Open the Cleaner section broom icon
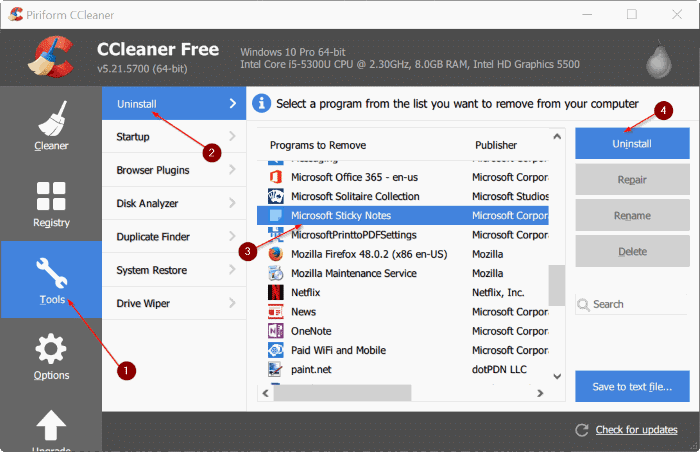 click(x=52, y=118)
